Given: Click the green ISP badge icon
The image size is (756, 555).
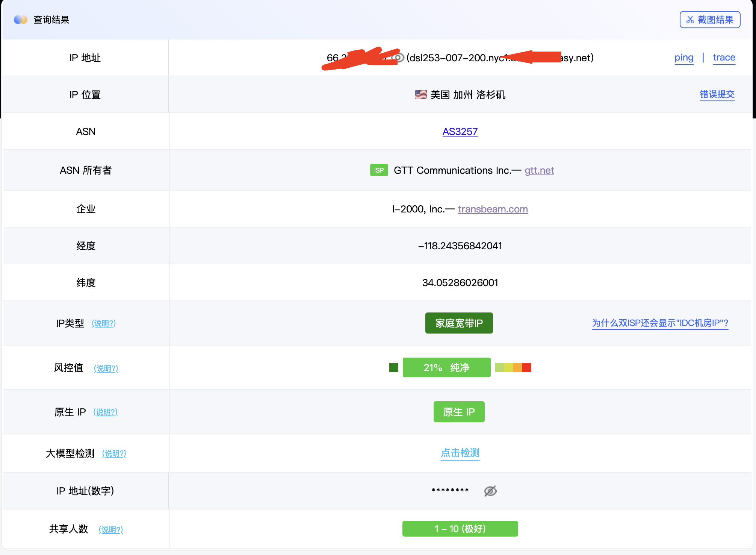Looking at the screenshot, I should click(x=379, y=170).
